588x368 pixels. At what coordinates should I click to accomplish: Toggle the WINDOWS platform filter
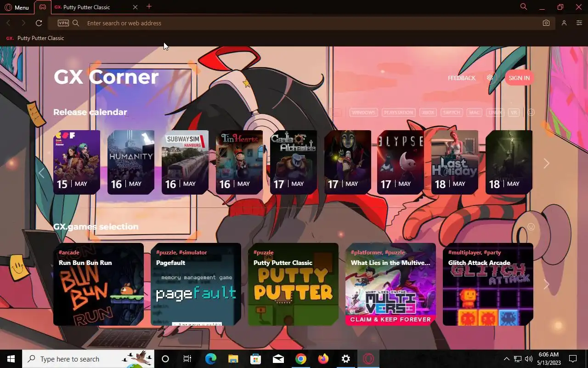(363, 112)
